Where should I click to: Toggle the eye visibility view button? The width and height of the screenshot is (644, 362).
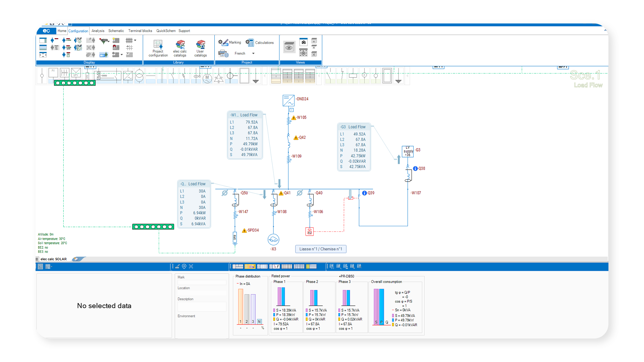(x=289, y=48)
